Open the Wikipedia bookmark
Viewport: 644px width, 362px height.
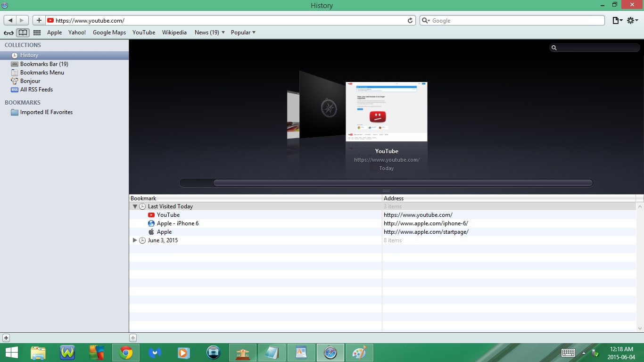click(174, 33)
